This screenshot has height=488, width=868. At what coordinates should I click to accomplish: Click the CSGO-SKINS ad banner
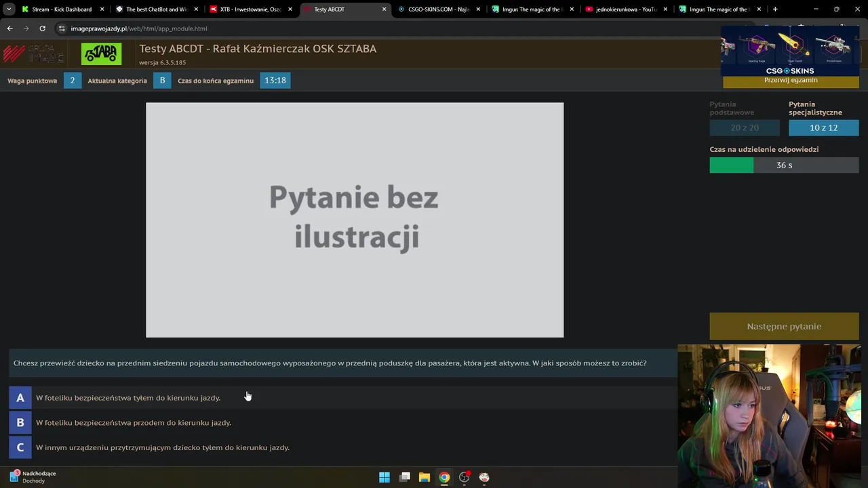point(790,51)
